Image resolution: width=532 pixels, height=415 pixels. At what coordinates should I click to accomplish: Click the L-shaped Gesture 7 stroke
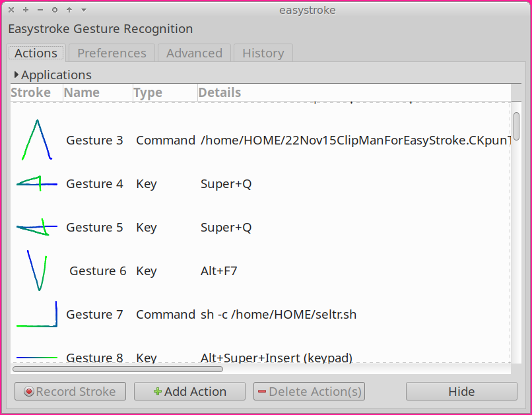pos(37,314)
